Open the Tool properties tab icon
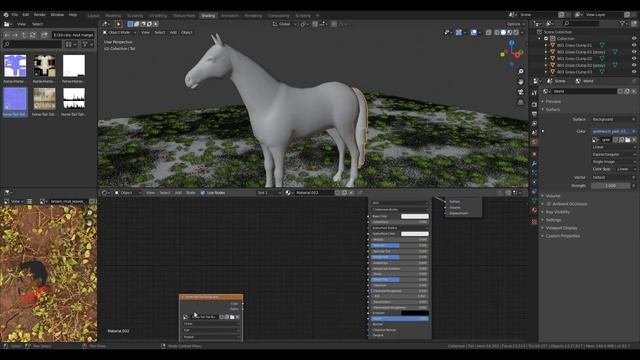Screen dimensions: 640x360 coord(534,93)
